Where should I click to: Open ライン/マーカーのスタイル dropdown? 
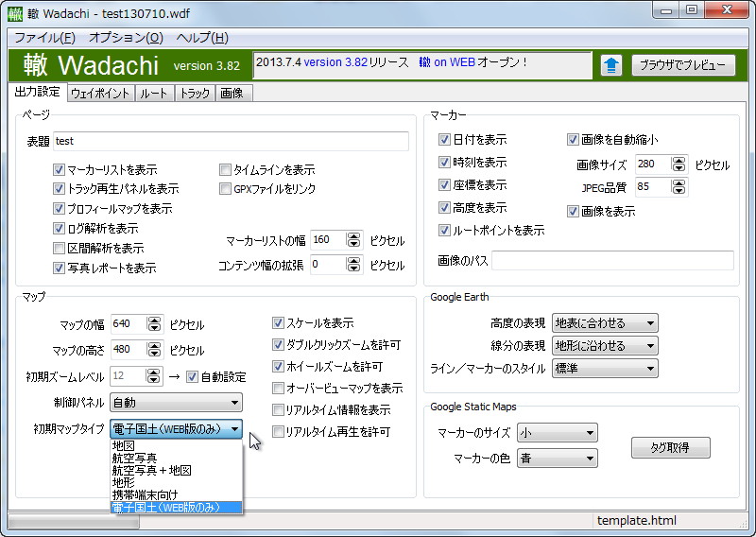click(605, 368)
